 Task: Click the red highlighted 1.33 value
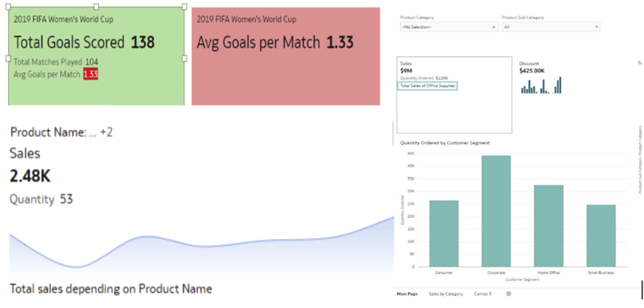click(x=90, y=74)
